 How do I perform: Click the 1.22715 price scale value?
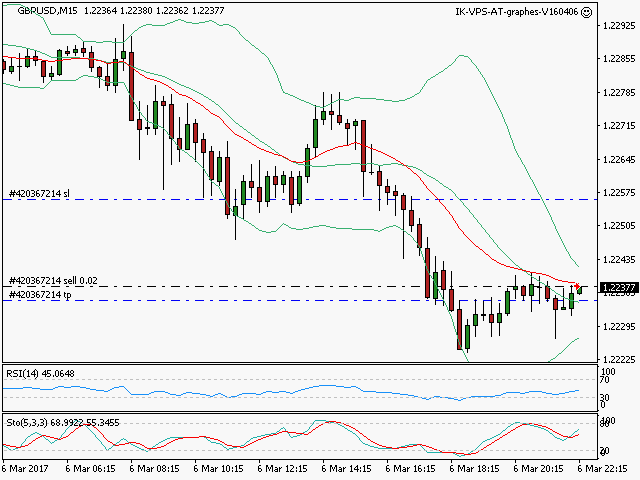pos(619,126)
